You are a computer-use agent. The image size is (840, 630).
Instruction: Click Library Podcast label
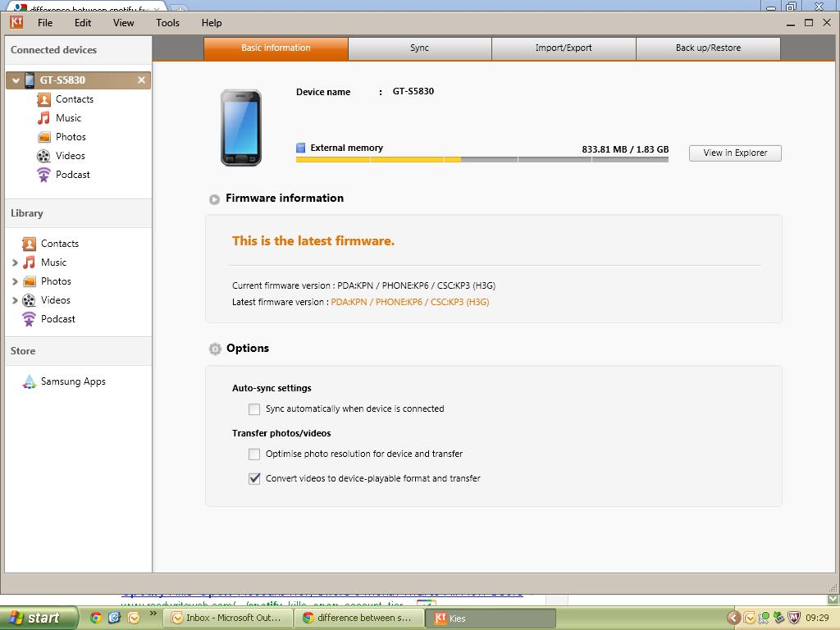pyautogui.click(x=58, y=319)
